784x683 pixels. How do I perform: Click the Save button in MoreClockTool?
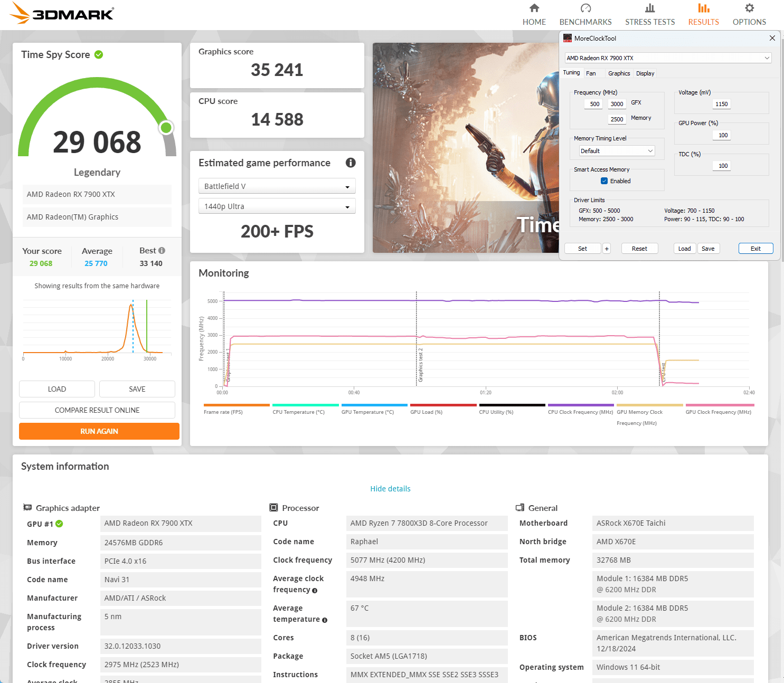(x=708, y=249)
